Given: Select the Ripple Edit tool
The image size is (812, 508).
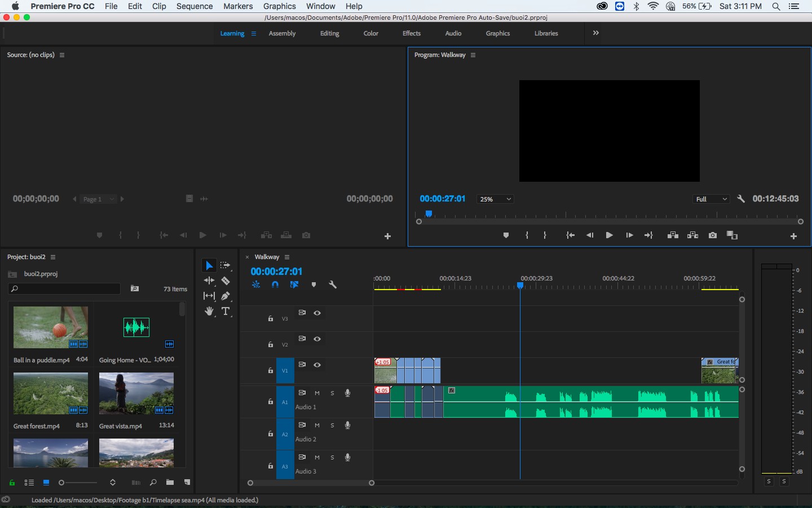Looking at the screenshot, I should tap(209, 281).
